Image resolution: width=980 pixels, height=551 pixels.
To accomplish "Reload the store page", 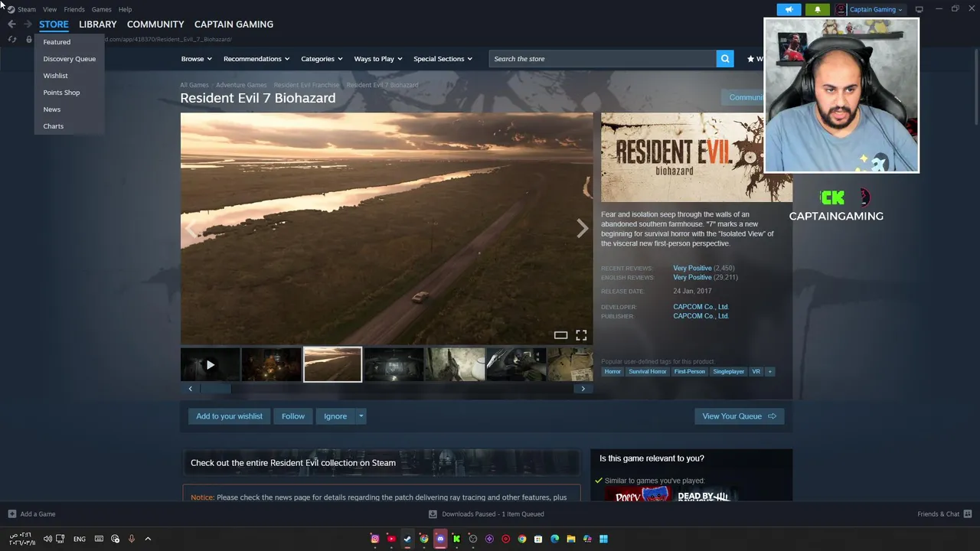I will pyautogui.click(x=11, y=39).
